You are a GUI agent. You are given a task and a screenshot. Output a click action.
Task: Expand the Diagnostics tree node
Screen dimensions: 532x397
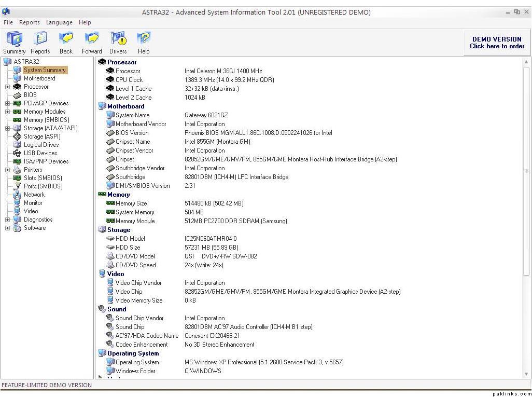(x=8, y=220)
